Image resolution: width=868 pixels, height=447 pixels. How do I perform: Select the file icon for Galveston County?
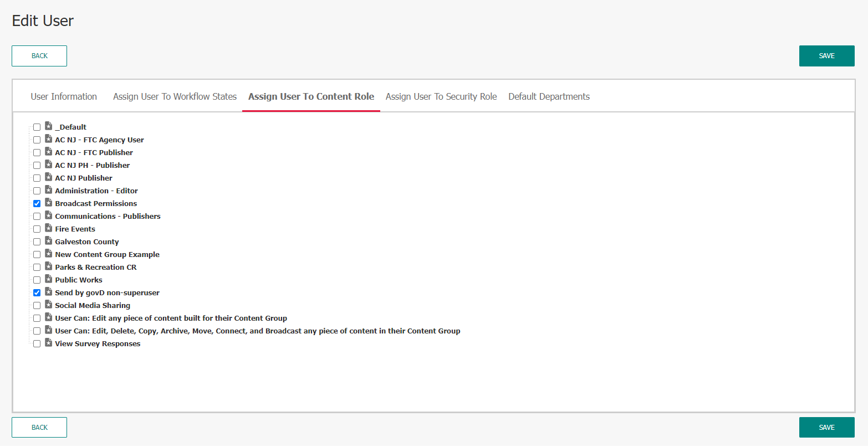[x=48, y=242]
